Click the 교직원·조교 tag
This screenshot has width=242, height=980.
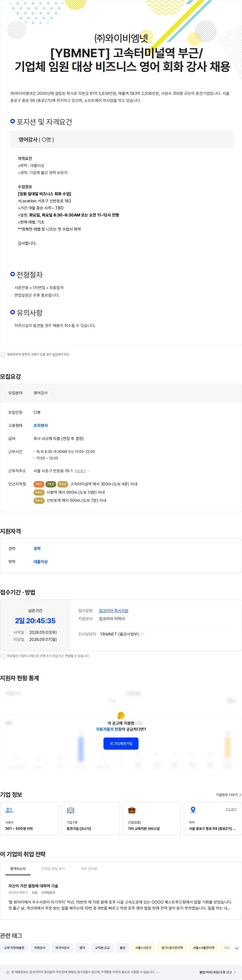point(102,948)
